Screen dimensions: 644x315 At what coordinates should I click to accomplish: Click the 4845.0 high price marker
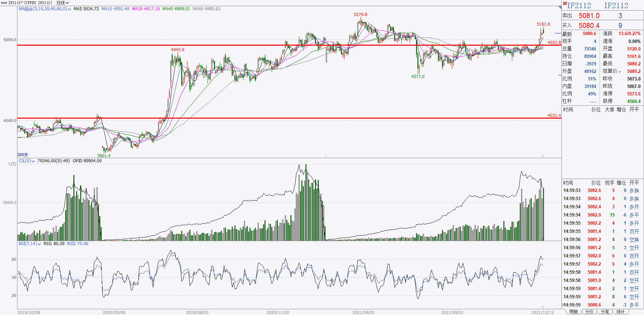pos(177,50)
